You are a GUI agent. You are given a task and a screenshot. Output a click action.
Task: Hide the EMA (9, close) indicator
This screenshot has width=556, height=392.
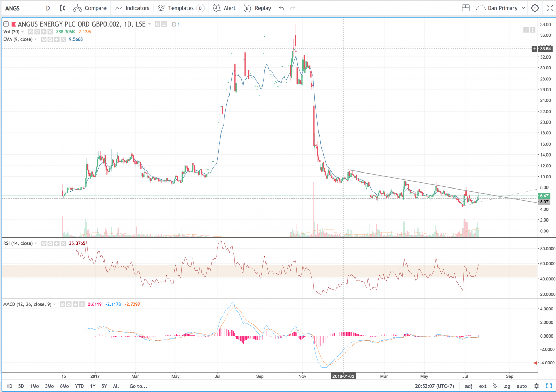pos(44,39)
